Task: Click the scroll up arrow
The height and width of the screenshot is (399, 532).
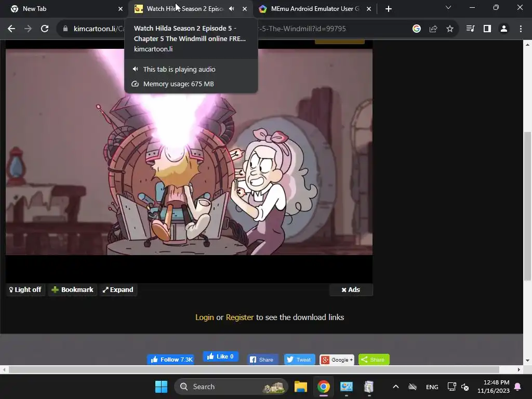Action: 527,45
